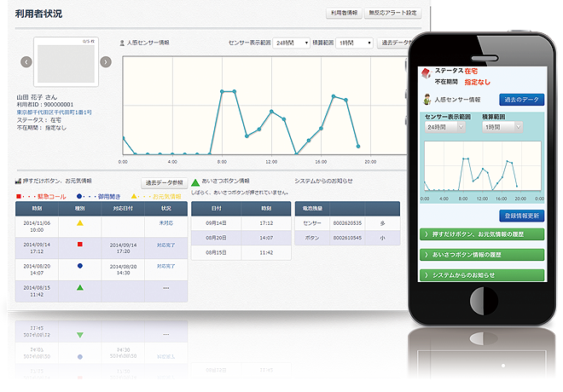Click the 2014/11/06 10:00 time cell
Image resolution: width=563 pixels, height=392 pixels.
(37, 227)
